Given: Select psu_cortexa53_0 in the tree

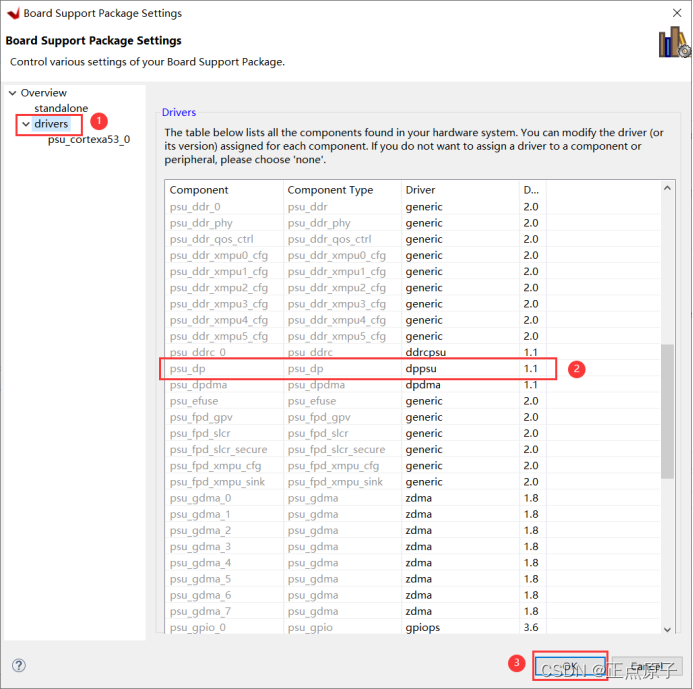Looking at the screenshot, I should [x=89, y=140].
